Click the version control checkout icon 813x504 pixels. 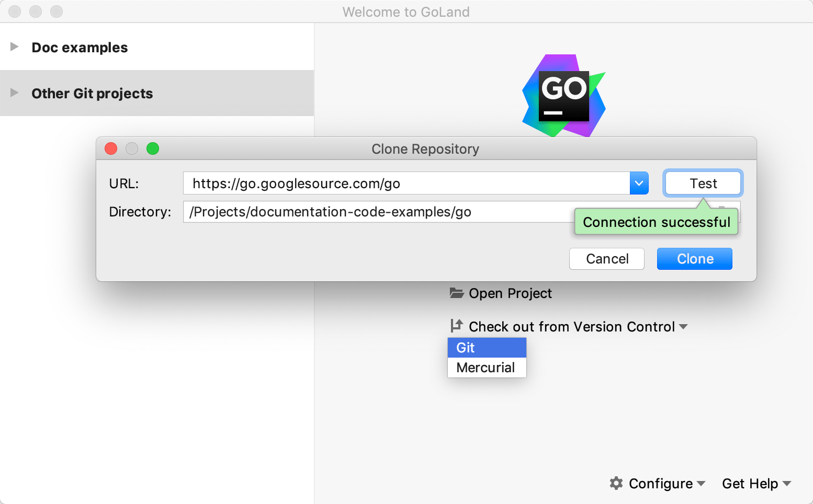(457, 326)
